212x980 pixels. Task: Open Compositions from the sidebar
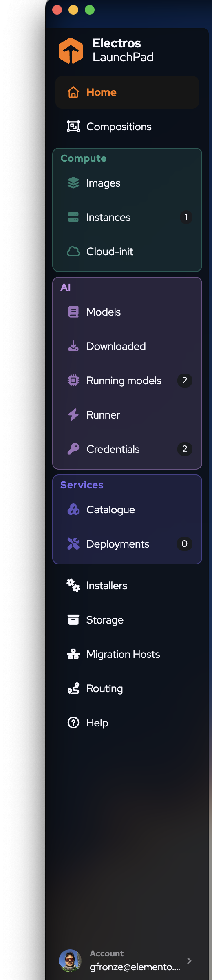click(127, 127)
